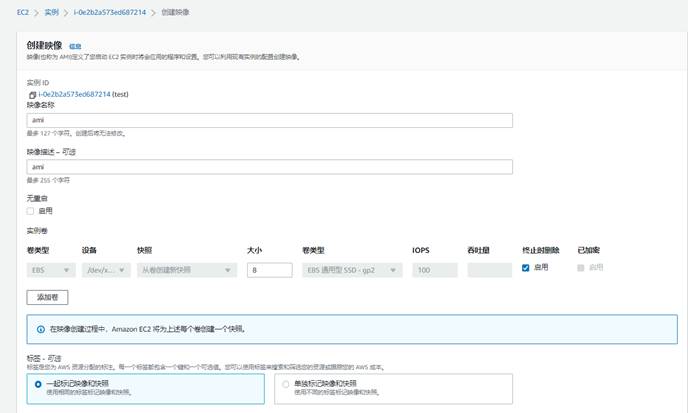Select the 一起标记映像和快照 radio option
The height and width of the screenshot is (413, 688).
pos(38,384)
